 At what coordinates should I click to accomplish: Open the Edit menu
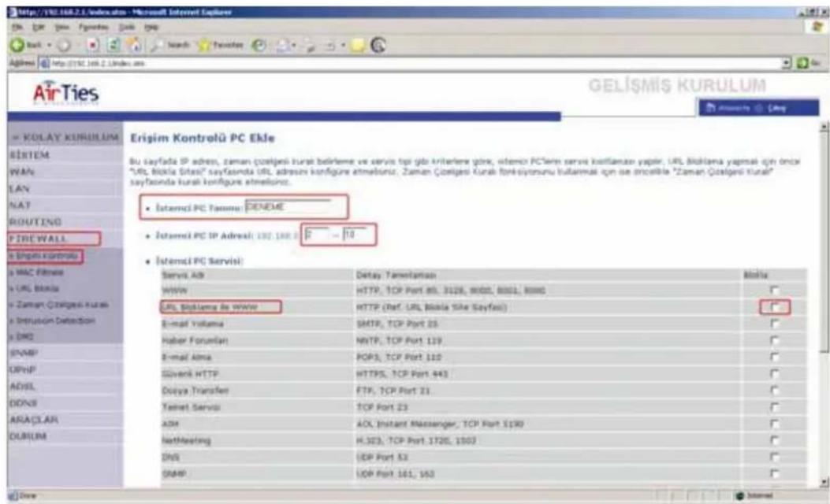(38, 27)
